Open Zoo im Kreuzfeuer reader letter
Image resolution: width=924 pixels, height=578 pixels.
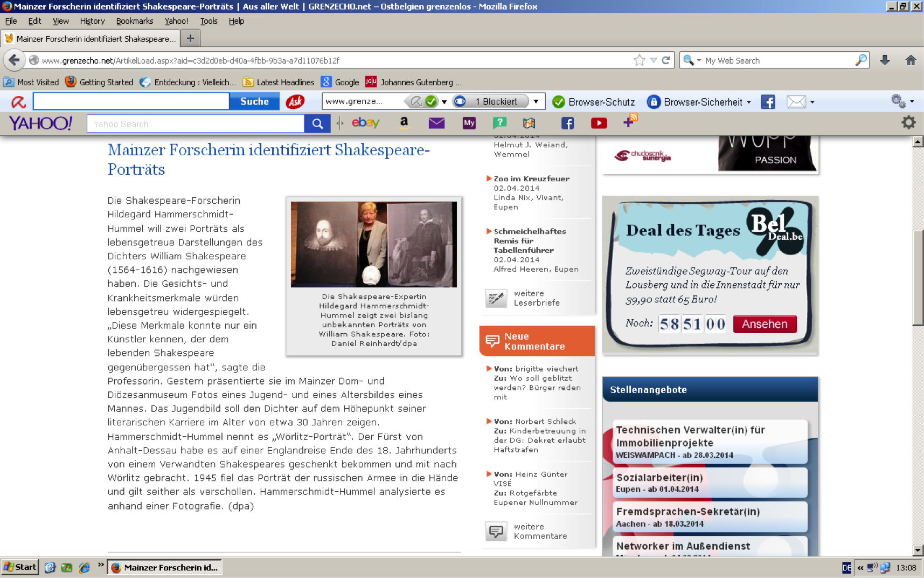click(531, 178)
